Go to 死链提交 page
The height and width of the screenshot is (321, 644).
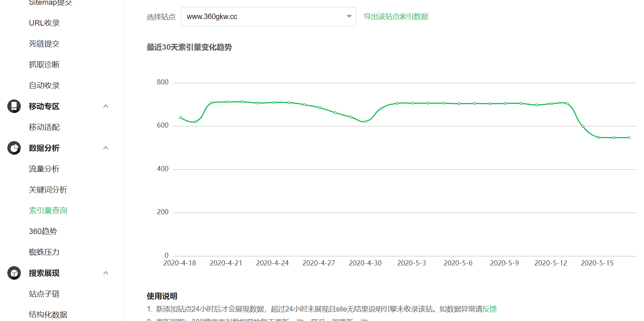coord(44,44)
